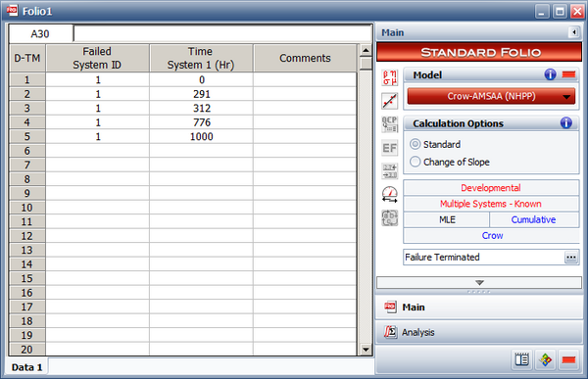Select the cell with time 291
The width and height of the screenshot is (588, 379).
click(201, 94)
